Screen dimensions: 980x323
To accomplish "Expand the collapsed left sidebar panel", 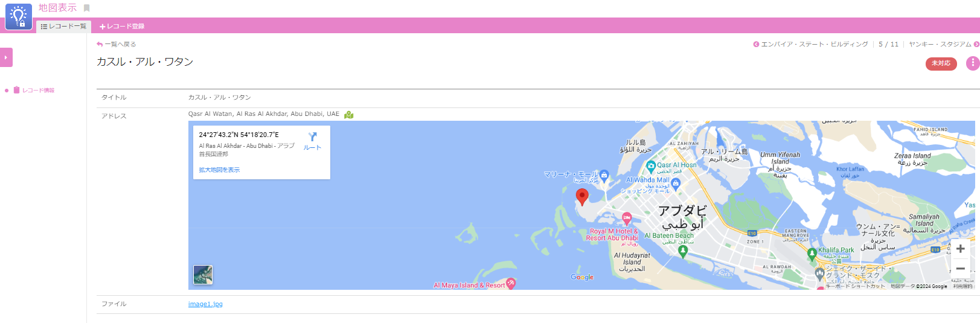I will [6, 57].
